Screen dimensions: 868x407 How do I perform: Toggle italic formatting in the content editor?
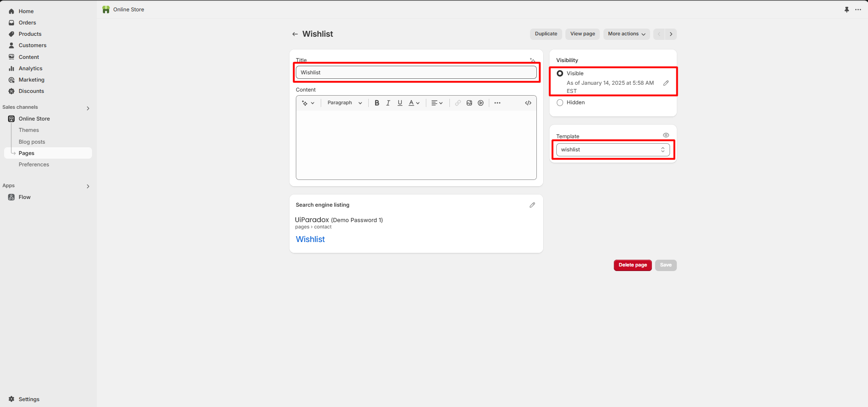pos(388,103)
